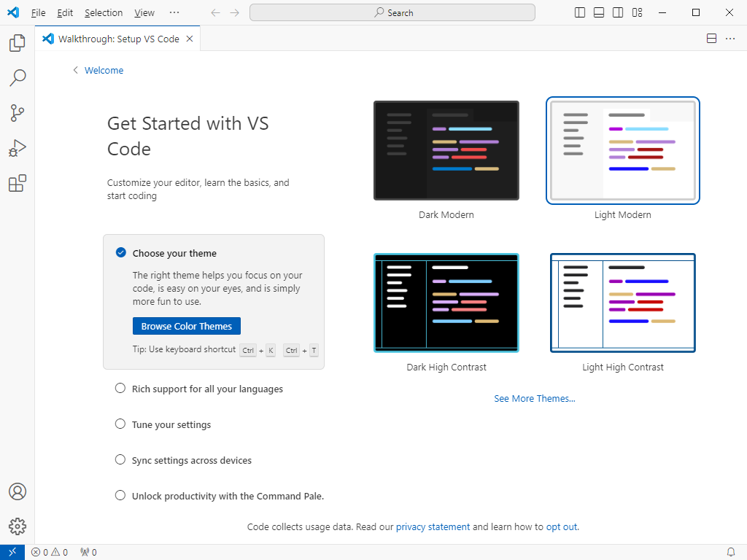Open the Edit menu
The image size is (747, 560).
65,13
